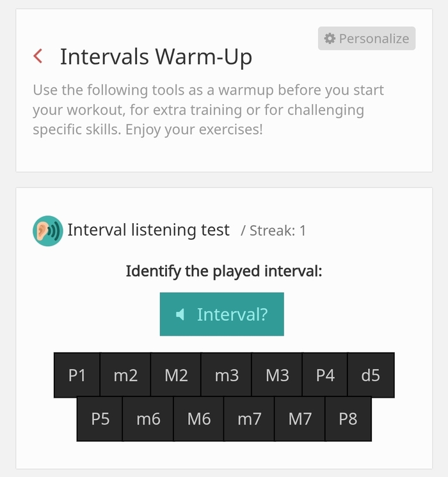Pick m6 as the played interval
Image resolution: width=448 pixels, height=477 pixels.
pyautogui.click(x=148, y=419)
